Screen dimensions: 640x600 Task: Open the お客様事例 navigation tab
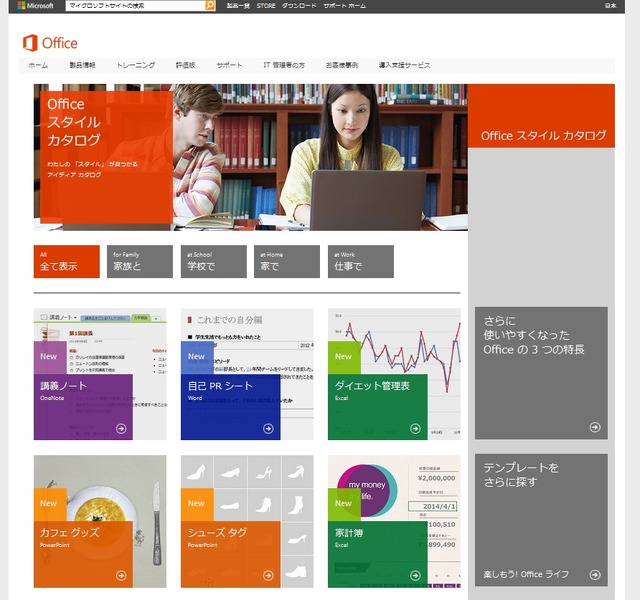[342, 65]
